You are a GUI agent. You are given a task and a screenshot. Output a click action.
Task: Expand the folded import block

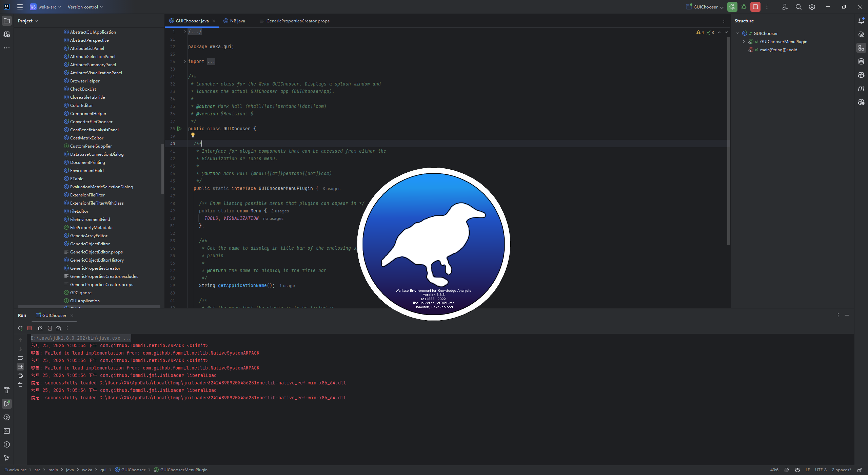pos(185,61)
